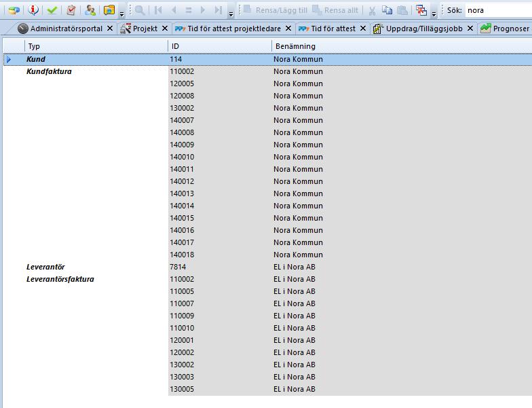The height and width of the screenshot is (408, 532).
Task: Select the Leverantörsfaktura type cell
Action: coord(96,279)
